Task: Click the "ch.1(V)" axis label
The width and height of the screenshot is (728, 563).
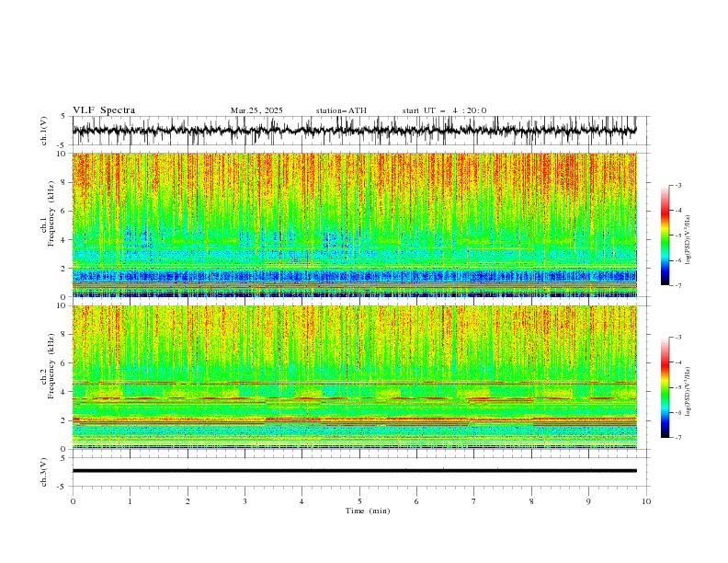Action: coord(44,131)
